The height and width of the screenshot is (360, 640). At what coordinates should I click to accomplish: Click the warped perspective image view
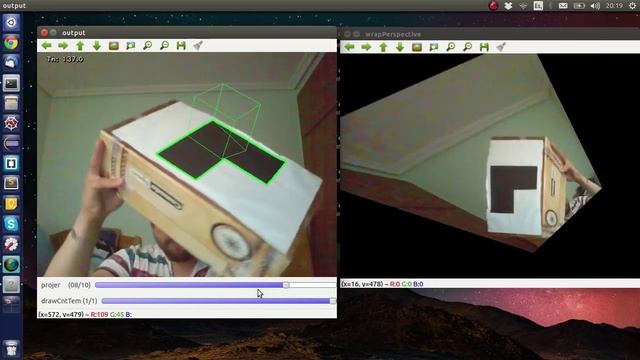tap(490, 166)
